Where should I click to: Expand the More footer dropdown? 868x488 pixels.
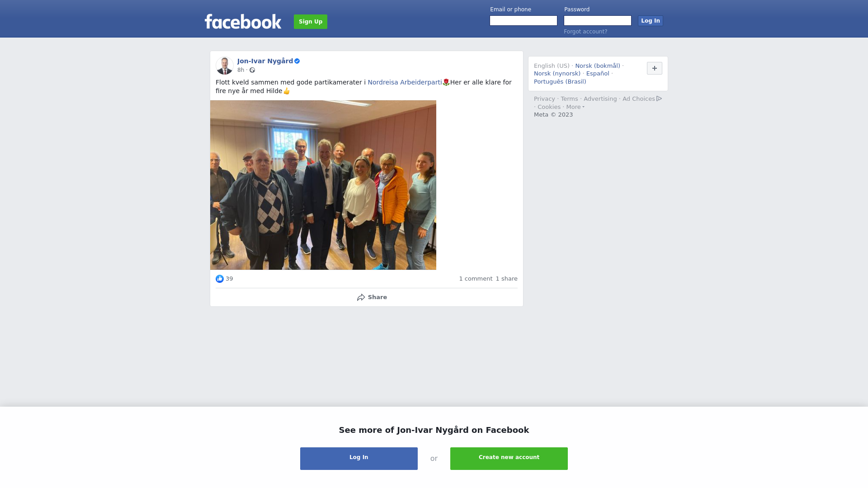tap(575, 107)
